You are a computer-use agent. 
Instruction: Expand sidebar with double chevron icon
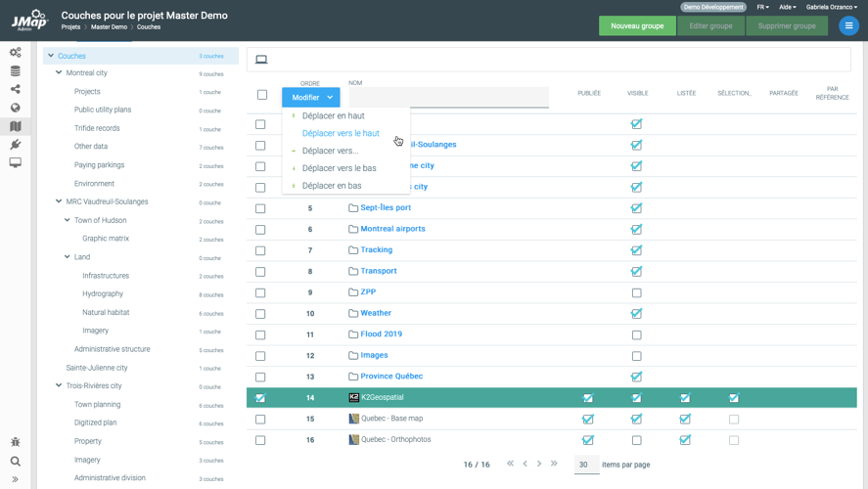pos(15,479)
